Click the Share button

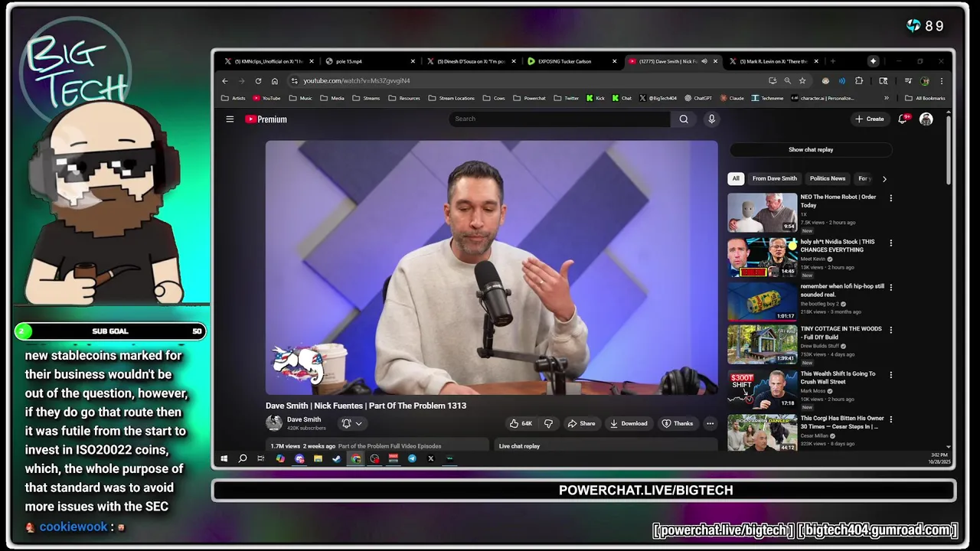click(x=581, y=423)
